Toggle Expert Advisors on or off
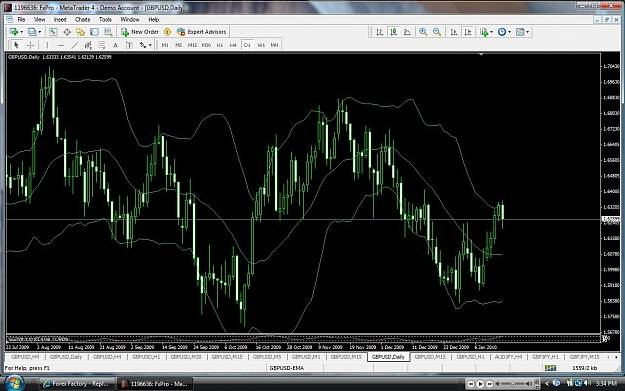The height and width of the screenshot is (391, 625). 202,32
